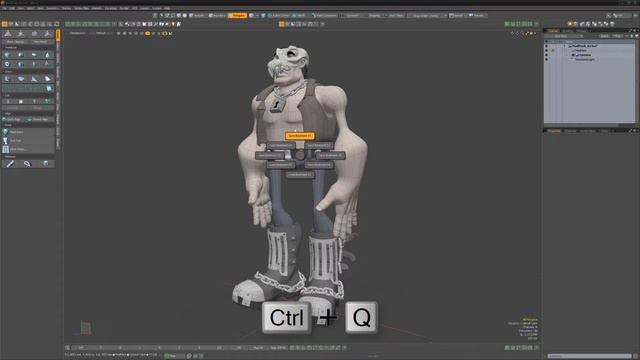This screenshot has width=640, height=360.
Task: Open the Perspective view type dropdown
Action: click(78, 33)
